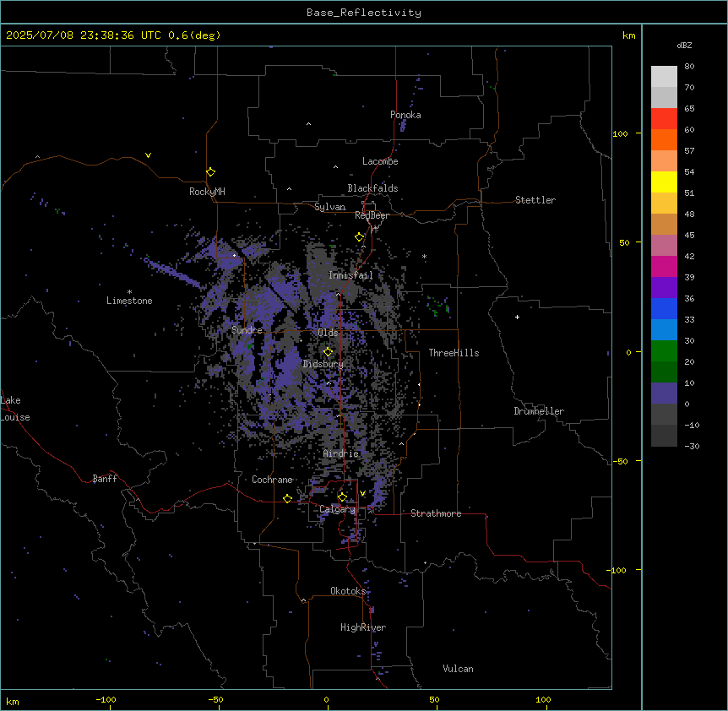
Task: Click the Stettler city label
Action: pyautogui.click(x=535, y=200)
